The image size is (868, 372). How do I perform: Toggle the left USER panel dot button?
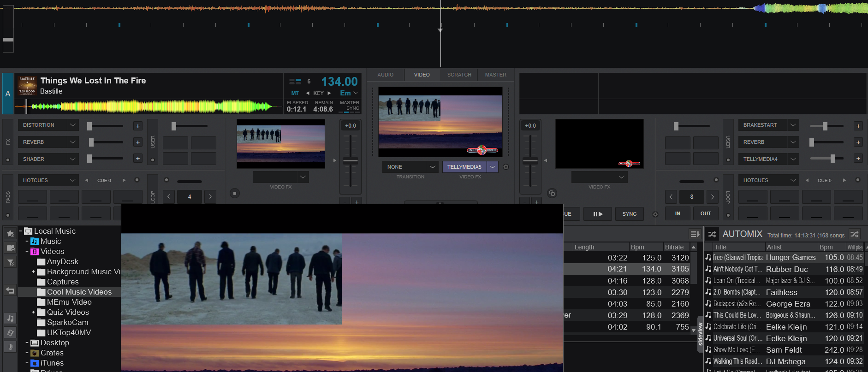point(153,160)
